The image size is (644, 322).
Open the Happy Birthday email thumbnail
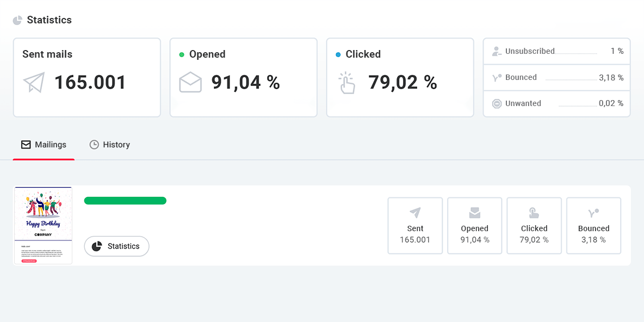click(x=43, y=226)
